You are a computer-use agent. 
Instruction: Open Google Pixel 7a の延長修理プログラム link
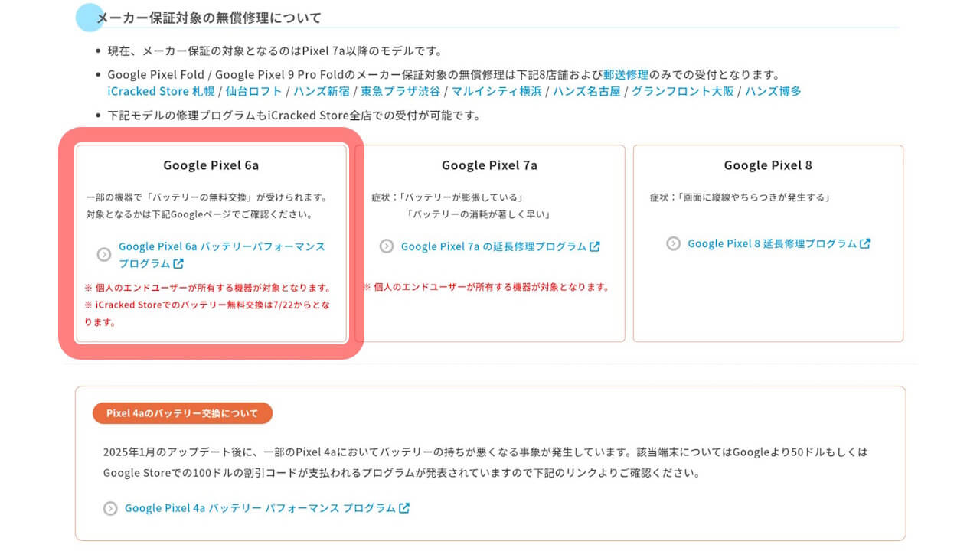(494, 246)
